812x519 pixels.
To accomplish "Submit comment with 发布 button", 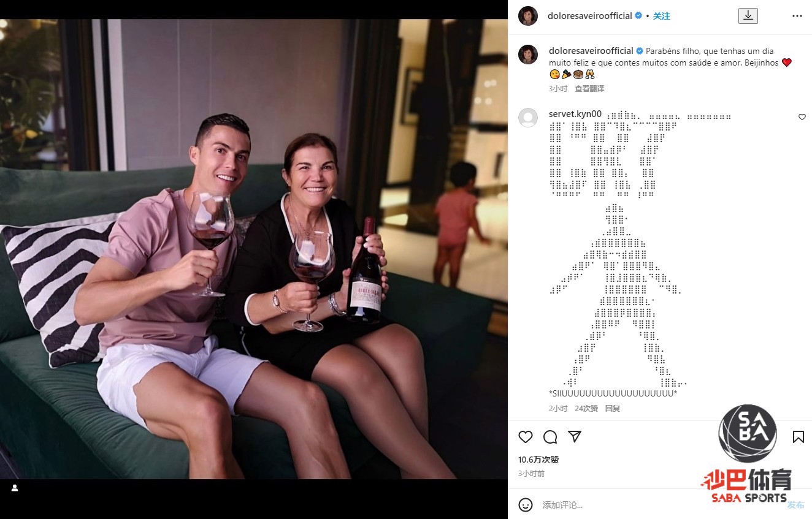I will pos(795,505).
